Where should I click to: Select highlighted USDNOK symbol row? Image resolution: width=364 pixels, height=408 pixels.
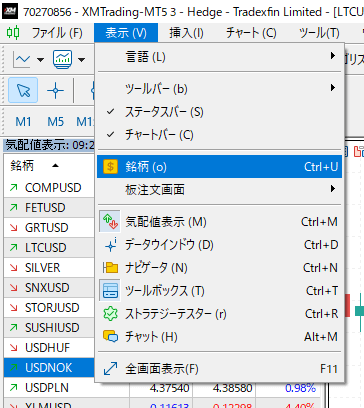[49, 368]
